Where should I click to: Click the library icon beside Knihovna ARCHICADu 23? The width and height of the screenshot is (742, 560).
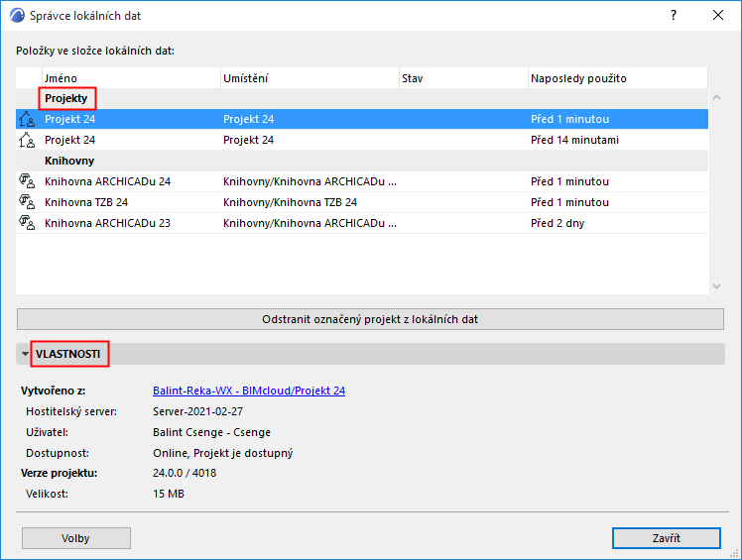tap(27, 223)
